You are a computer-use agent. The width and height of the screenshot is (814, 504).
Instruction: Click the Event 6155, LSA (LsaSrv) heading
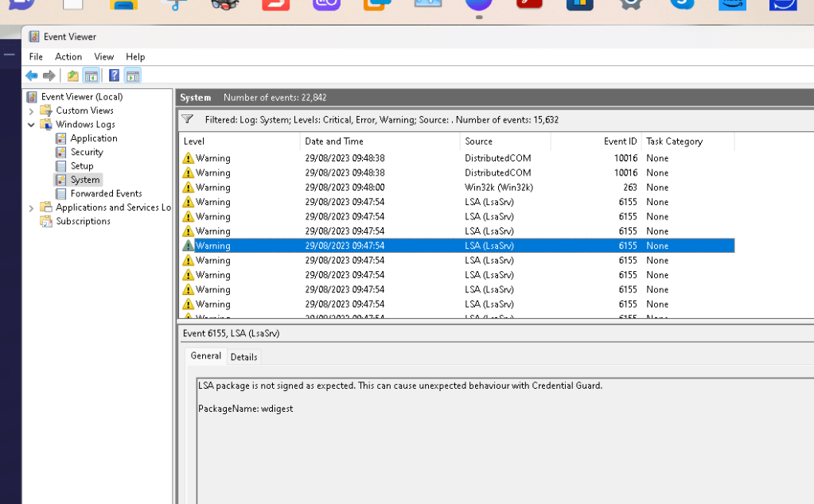[231, 333]
